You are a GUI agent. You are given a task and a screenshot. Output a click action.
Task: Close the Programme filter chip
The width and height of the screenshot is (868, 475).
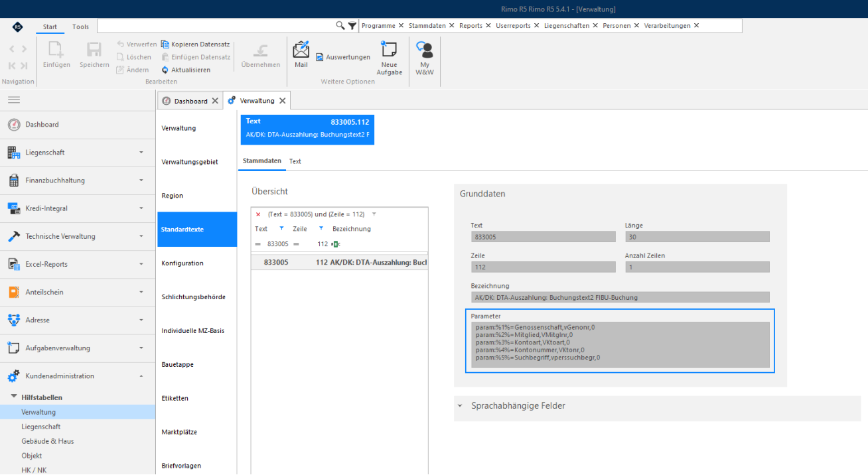click(401, 26)
